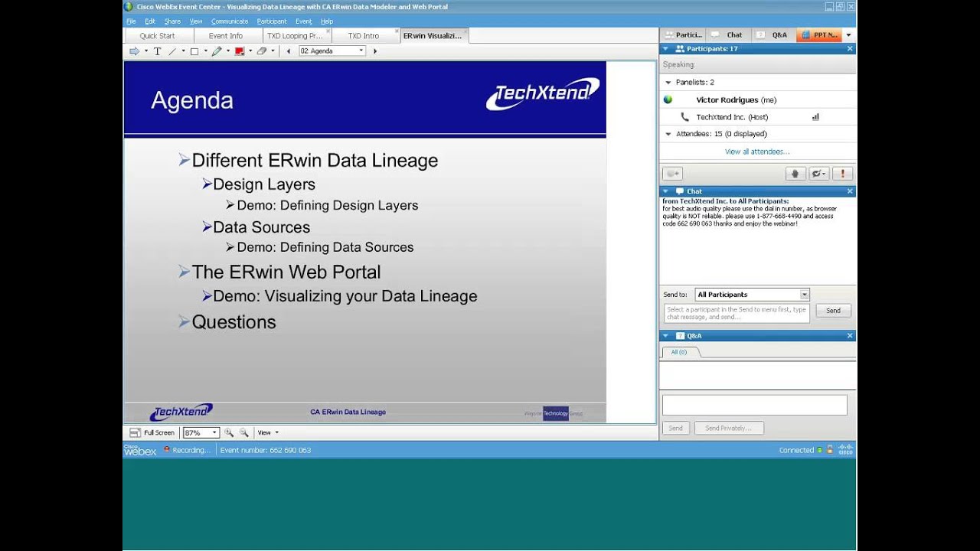The image size is (980, 551).
Task: Click the zoom out magnifier
Action: click(243, 432)
